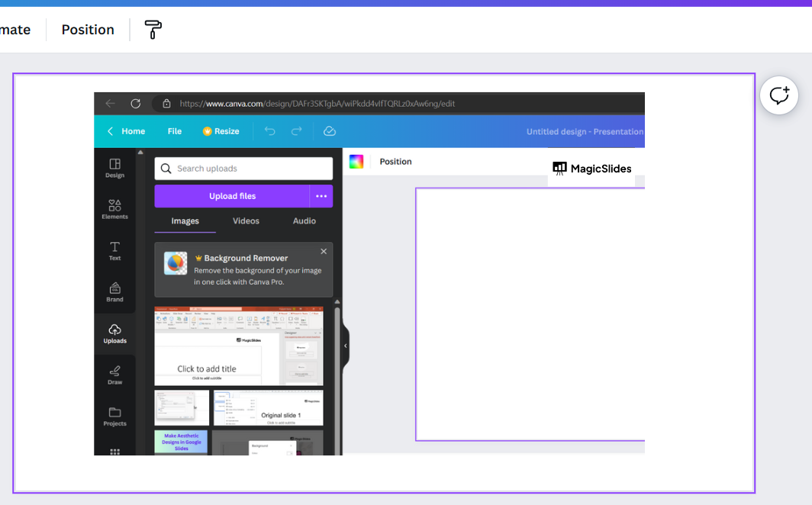Select the 'Click to add title' upload thumbnail
Screen dimensions: 812x505
tap(239, 346)
